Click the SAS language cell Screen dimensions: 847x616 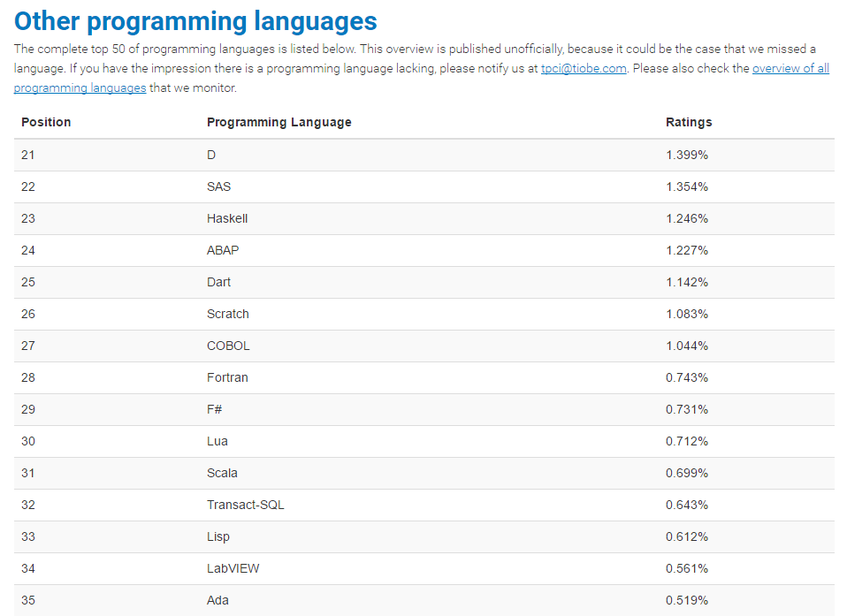pyautogui.click(x=218, y=186)
